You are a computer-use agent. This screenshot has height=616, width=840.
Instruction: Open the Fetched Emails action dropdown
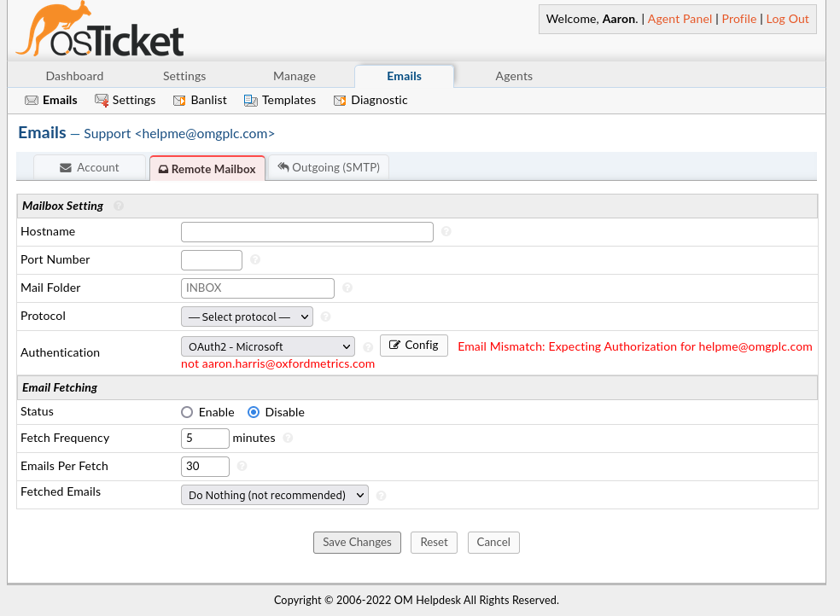(274, 495)
